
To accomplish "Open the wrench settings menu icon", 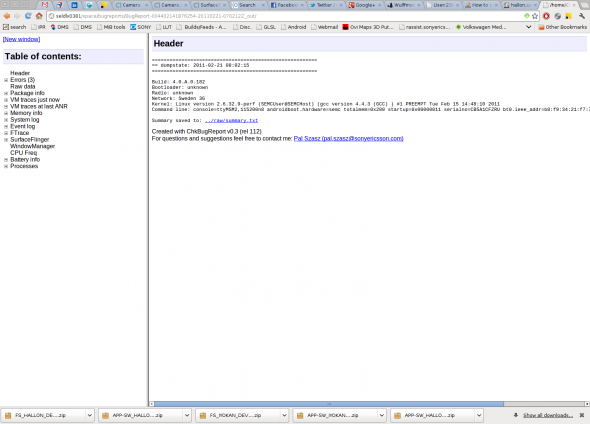I will pyautogui.click(x=582, y=16).
